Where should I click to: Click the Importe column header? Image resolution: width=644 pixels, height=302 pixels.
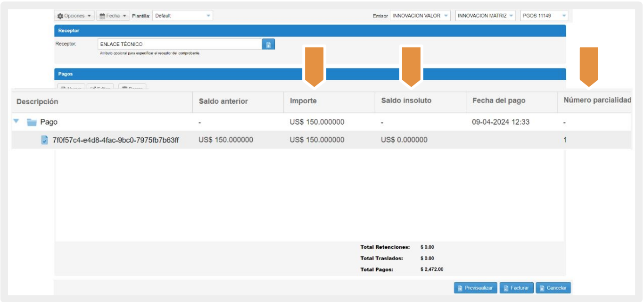pyautogui.click(x=303, y=101)
